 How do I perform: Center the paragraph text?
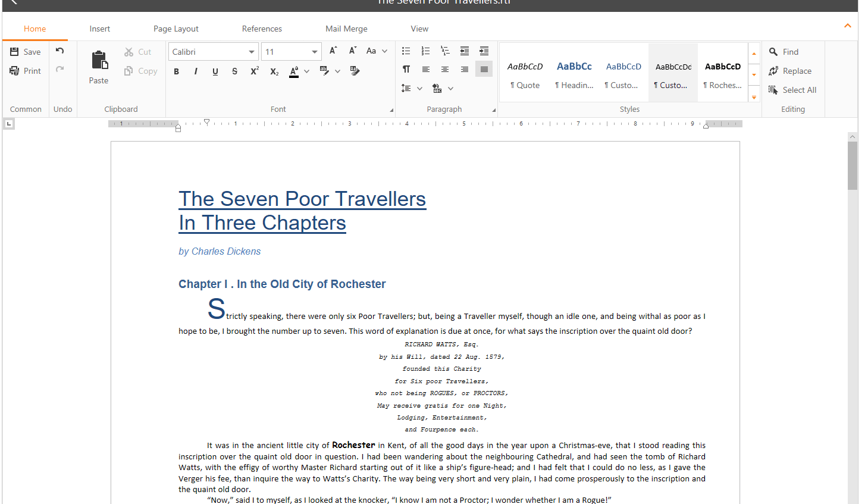(445, 70)
